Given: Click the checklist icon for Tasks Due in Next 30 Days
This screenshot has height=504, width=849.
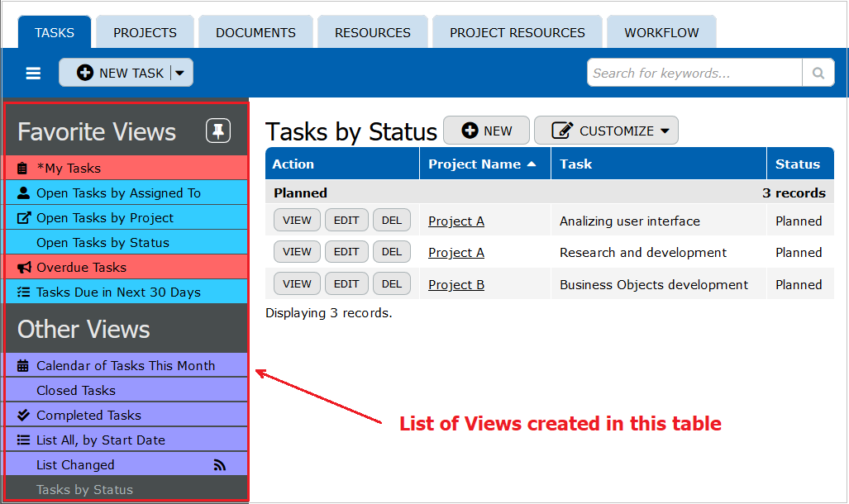Looking at the screenshot, I should 23,292.
